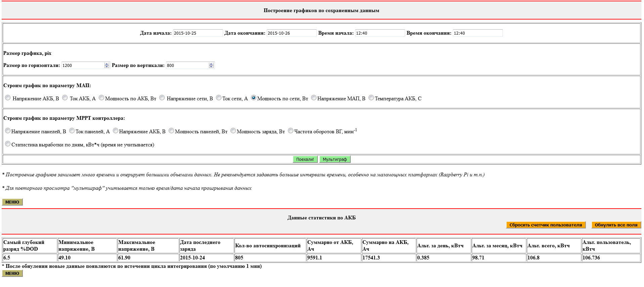This screenshot has width=644, height=287.
Task: Click the total value 106.8
Action: pyautogui.click(x=533, y=258)
